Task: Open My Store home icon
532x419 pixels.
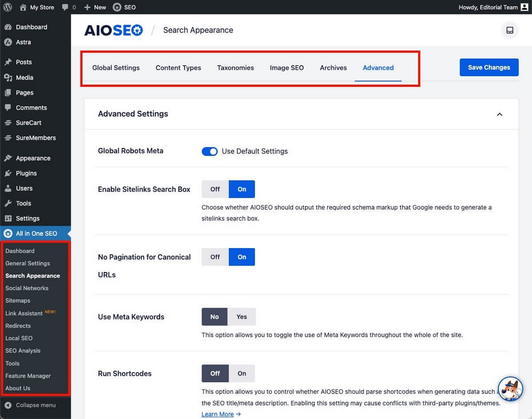Action: pyautogui.click(x=23, y=7)
